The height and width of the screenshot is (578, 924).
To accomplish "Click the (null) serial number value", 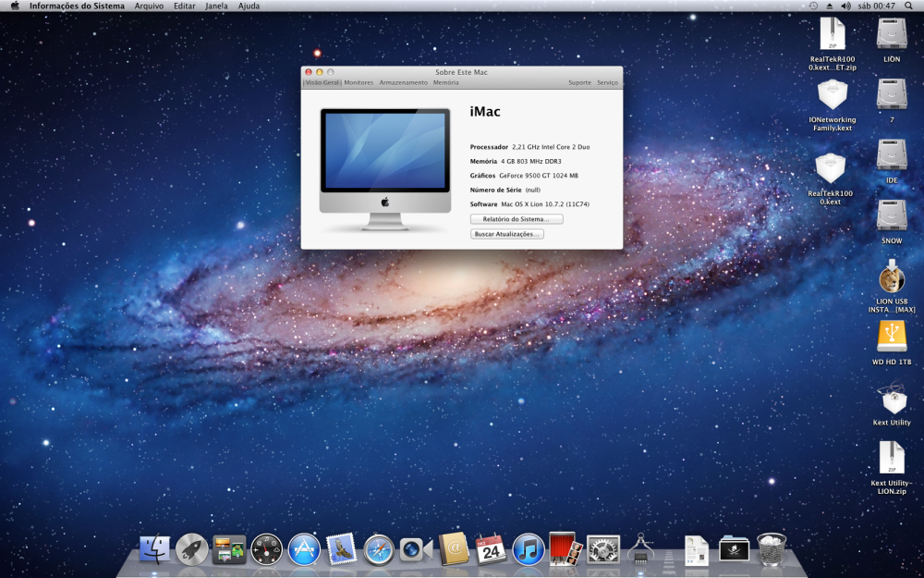I will pos(533,190).
